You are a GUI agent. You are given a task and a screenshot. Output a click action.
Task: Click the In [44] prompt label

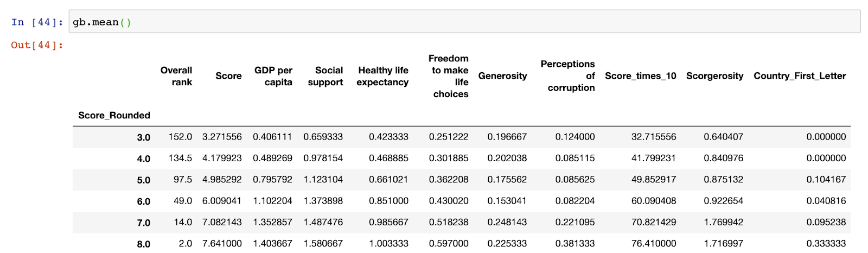tap(37, 22)
